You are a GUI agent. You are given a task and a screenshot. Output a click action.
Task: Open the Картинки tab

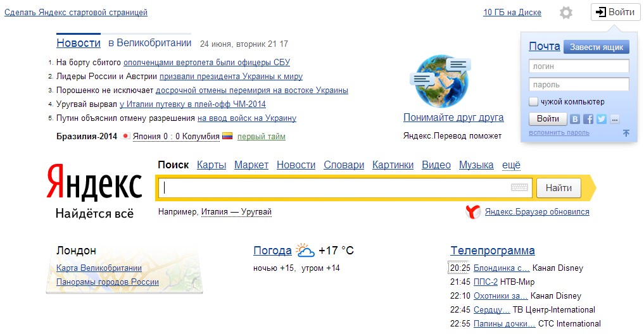[393, 165]
